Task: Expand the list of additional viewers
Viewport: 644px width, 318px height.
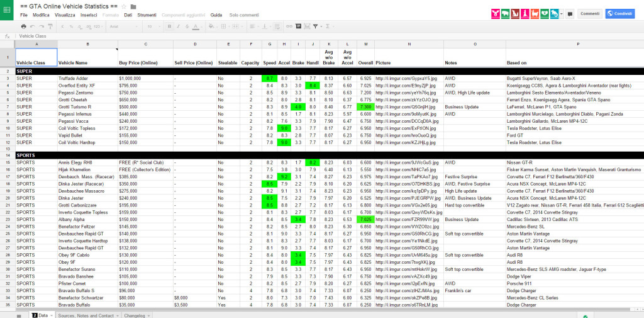Action: point(562,14)
